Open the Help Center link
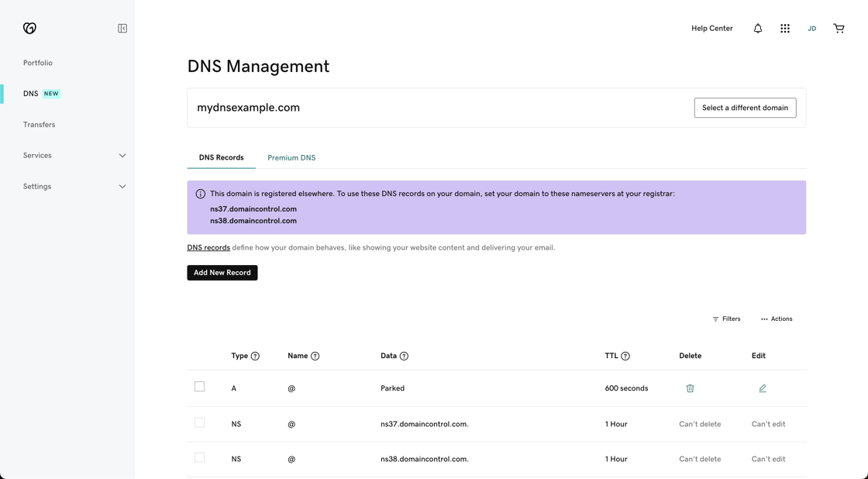 click(x=712, y=28)
